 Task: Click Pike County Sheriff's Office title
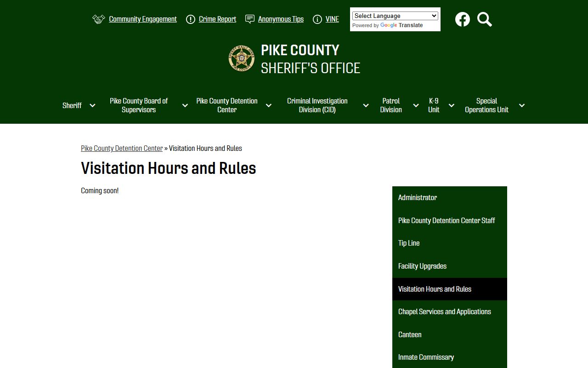point(311,59)
